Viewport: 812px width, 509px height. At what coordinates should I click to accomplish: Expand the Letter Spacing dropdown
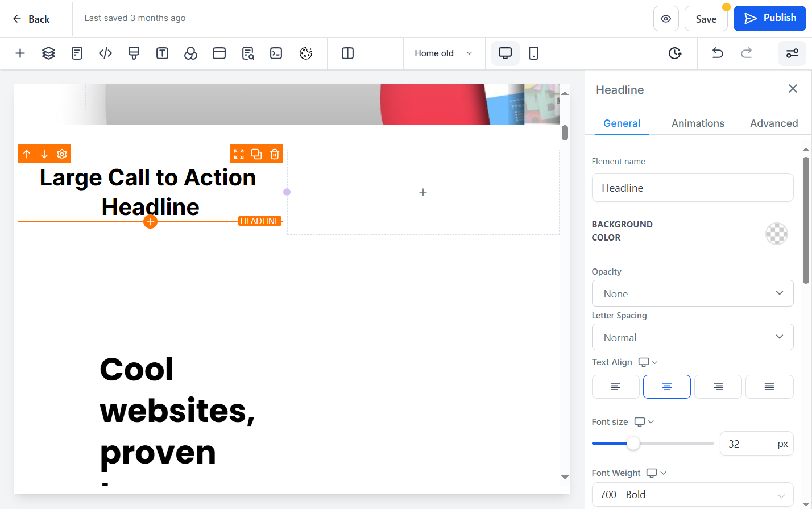point(693,337)
